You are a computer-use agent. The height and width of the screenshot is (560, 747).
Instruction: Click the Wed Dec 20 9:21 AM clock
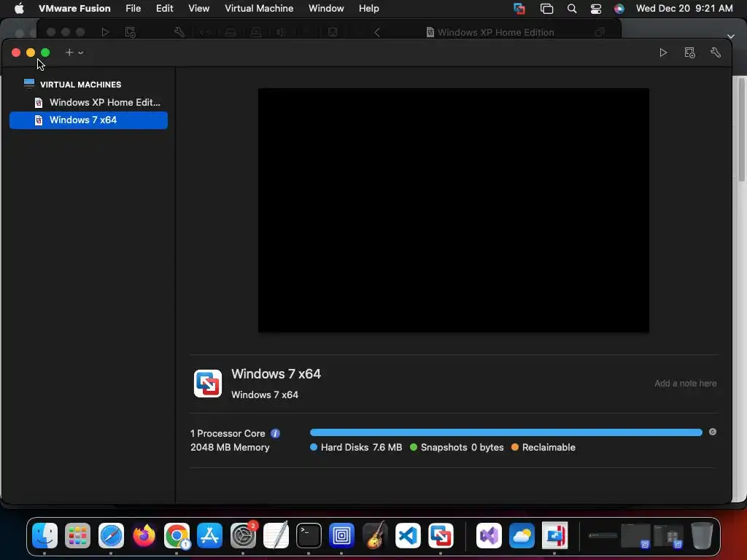[x=684, y=8]
